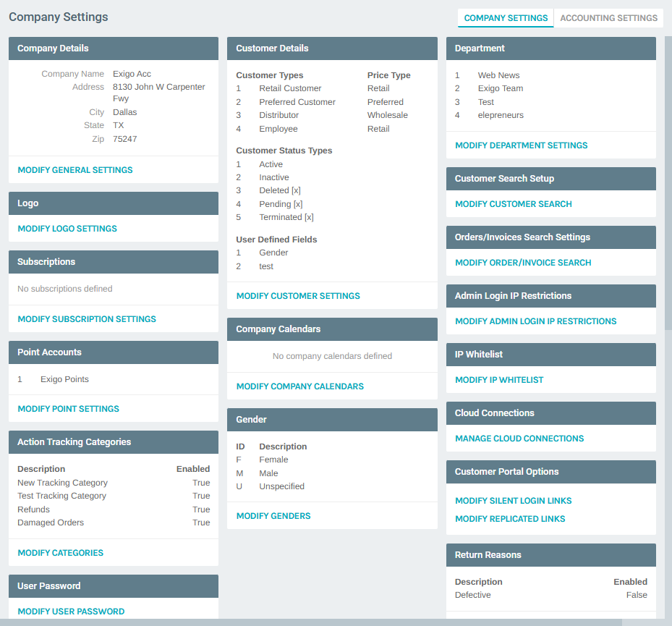The image size is (672, 626).
Task: Open MODIFY POINT SETTINGS
Action: tap(68, 408)
